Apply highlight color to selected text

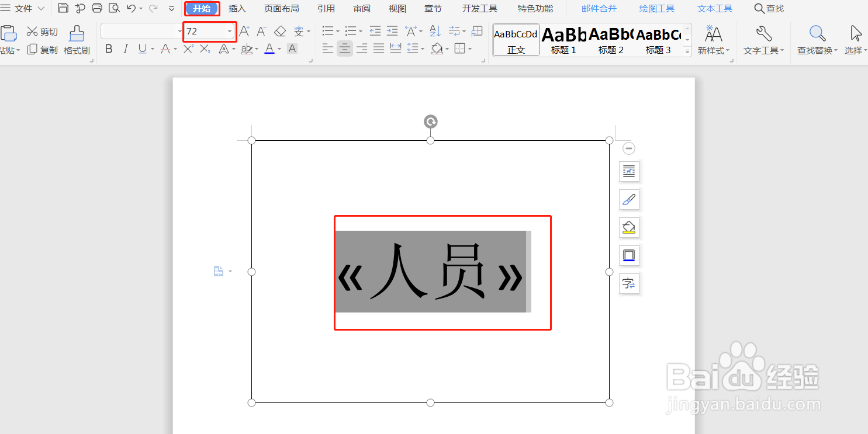point(247,49)
